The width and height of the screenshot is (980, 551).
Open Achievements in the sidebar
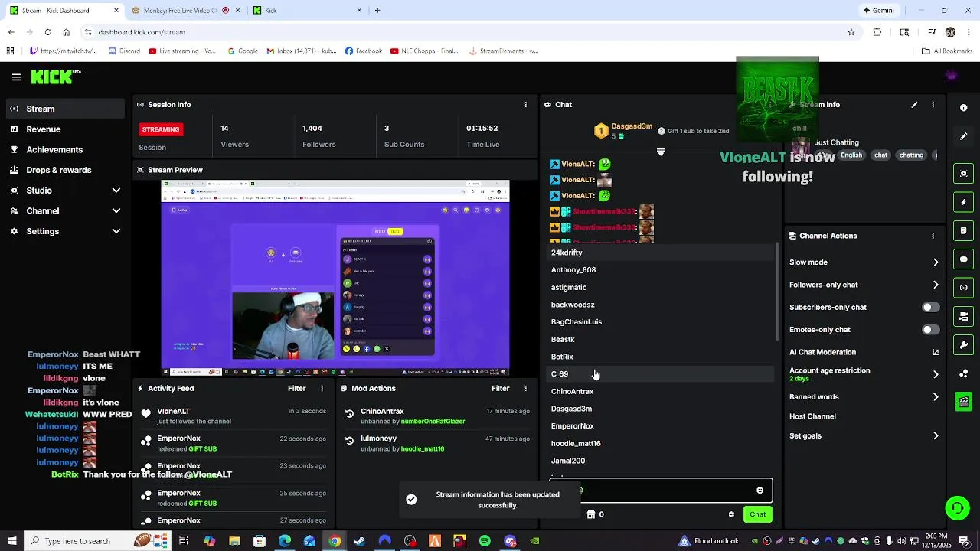(64, 150)
